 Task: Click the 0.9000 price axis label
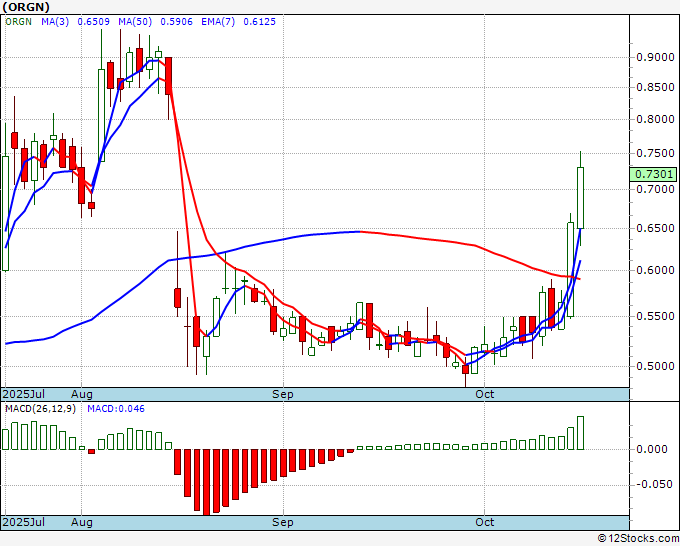tap(655, 57)
